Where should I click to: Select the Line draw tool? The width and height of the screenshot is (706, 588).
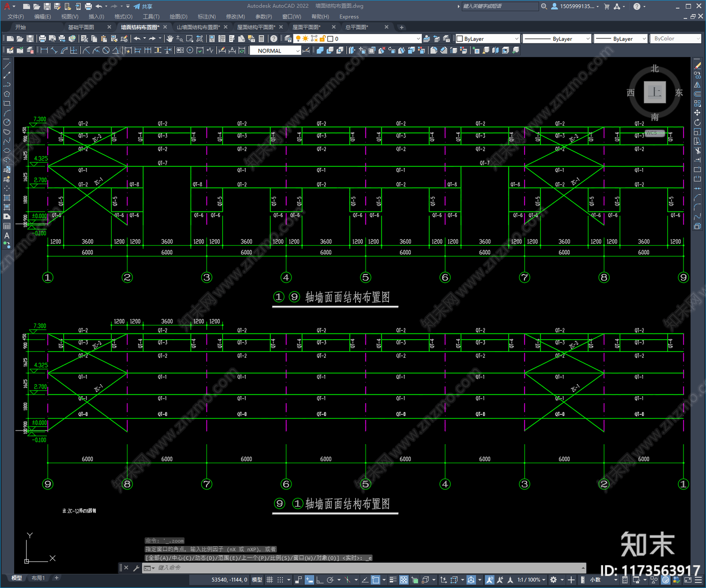coord(7,66)
